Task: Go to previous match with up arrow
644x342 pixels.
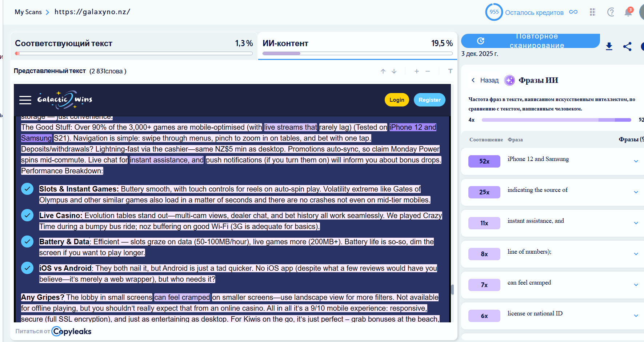Action: tap(383, 71)
